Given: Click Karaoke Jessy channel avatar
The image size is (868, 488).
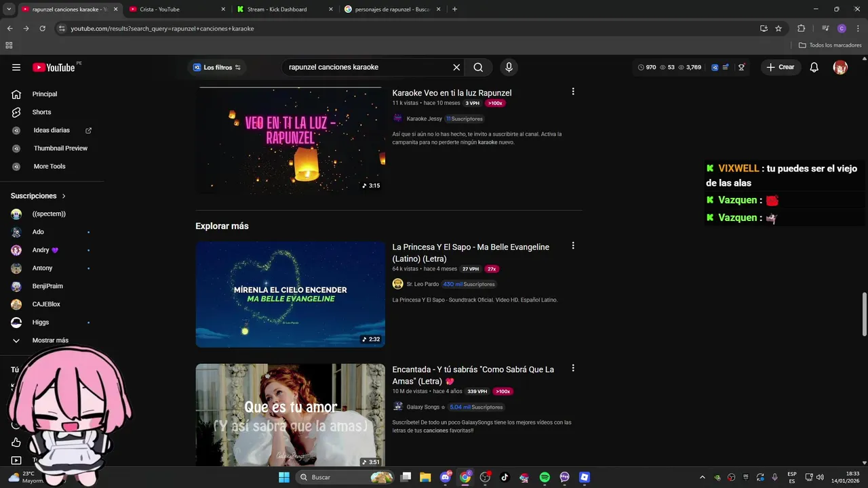Looking at the screenshot, I should (x=398, y=119).
